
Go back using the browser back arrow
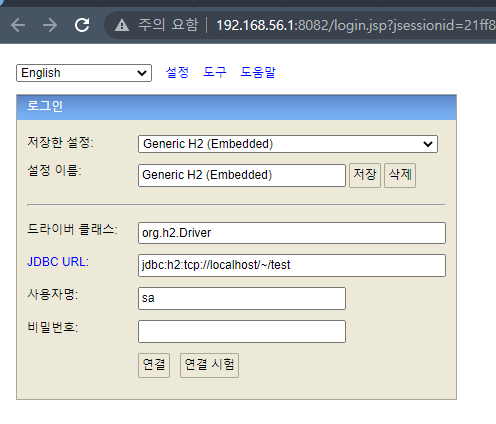pos(18,25)
